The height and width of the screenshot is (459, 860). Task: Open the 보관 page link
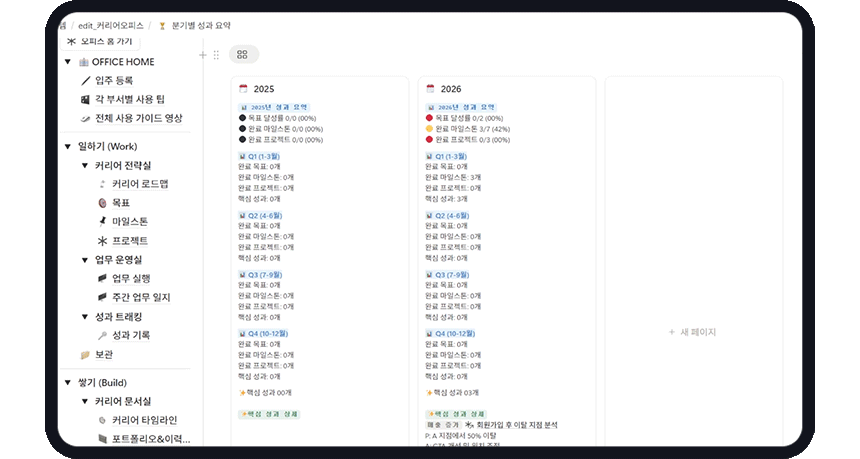point(104,355)
